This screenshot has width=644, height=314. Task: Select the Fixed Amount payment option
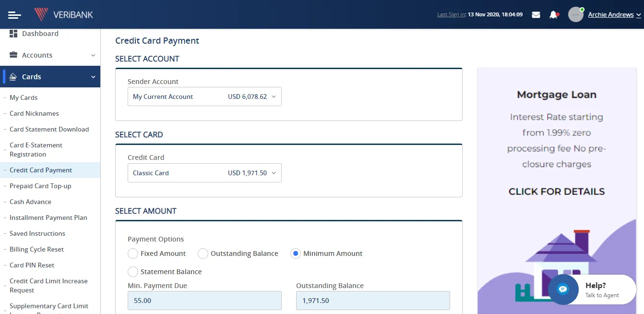[x=133, y=254]
